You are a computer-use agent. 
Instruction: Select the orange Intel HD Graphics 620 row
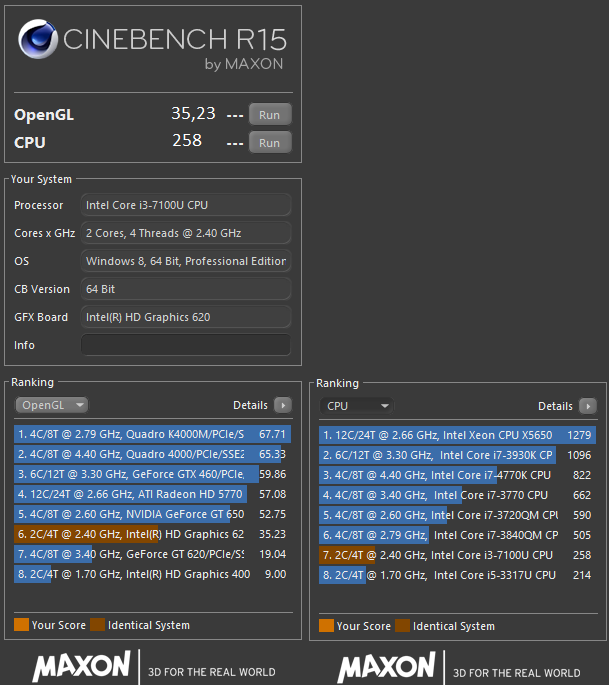pos(150,534)
